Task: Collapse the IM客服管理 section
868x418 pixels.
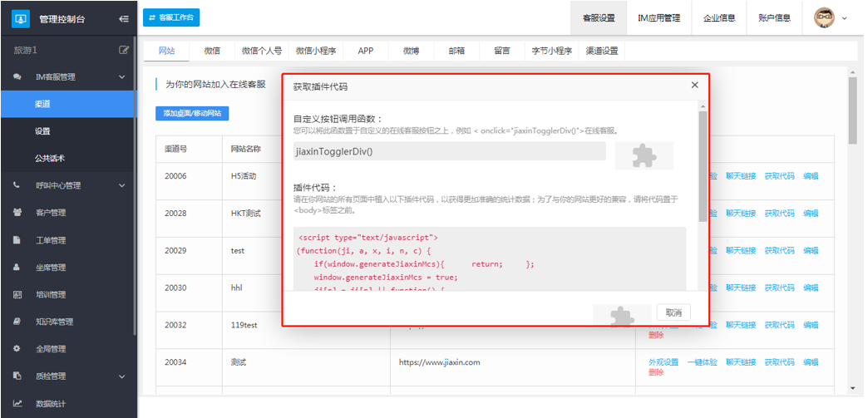Action: click(122, 77)
